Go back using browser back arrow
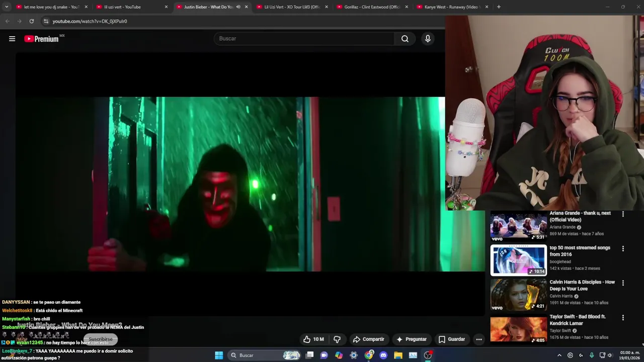 (x=7, y=21)
